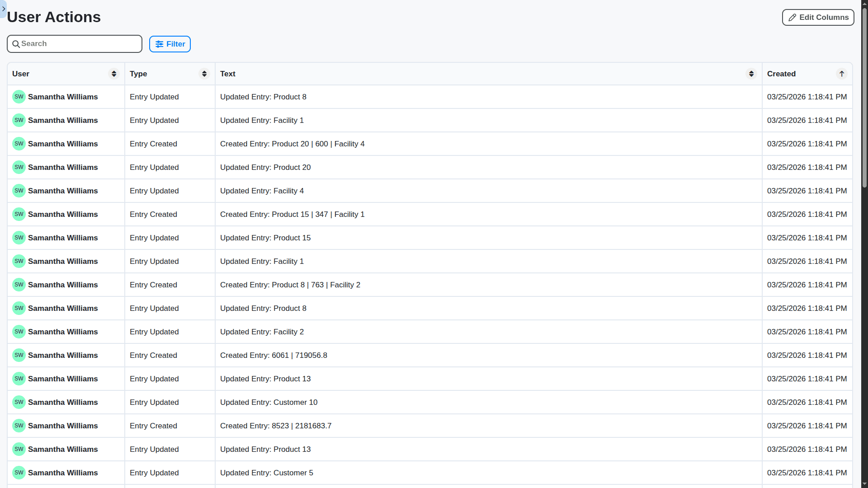Click inside the Search input field

coord(75,44)
